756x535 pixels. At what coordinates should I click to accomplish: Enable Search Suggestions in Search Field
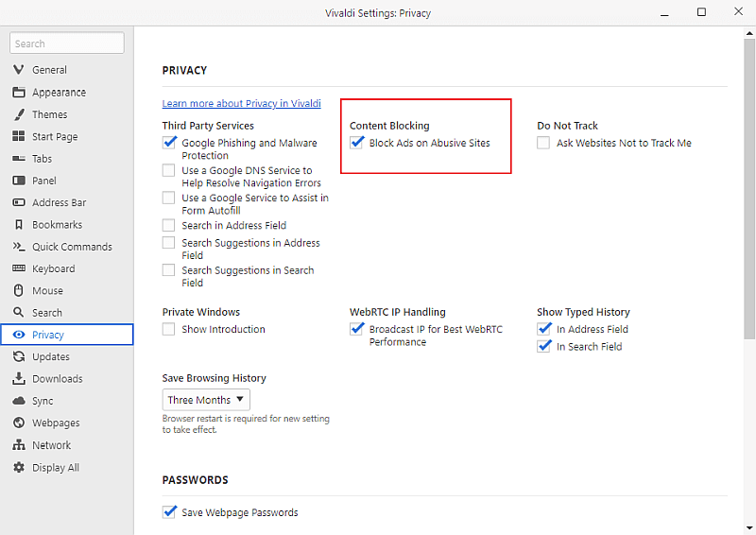coord(169,270)
